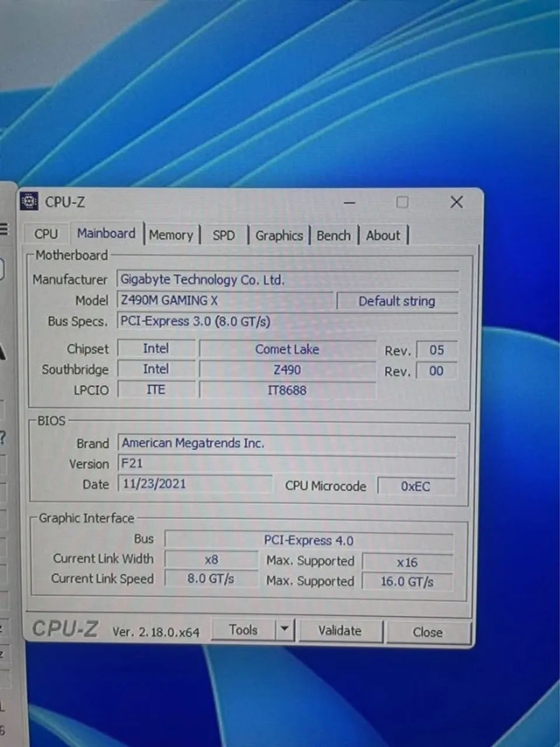Click the CPU-Z app icon in title bar

(29, 201)
